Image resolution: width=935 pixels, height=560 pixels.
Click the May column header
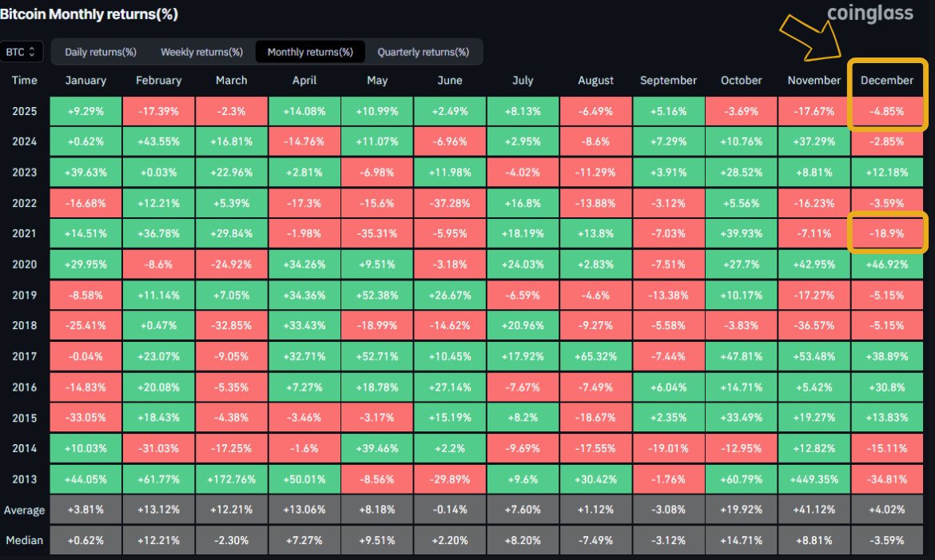point(377,80)
